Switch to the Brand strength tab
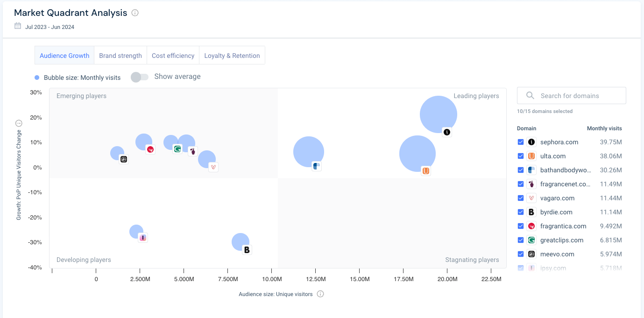Viewport: 644px width, 318px height. pyautogui.click(x=120, y=55)
